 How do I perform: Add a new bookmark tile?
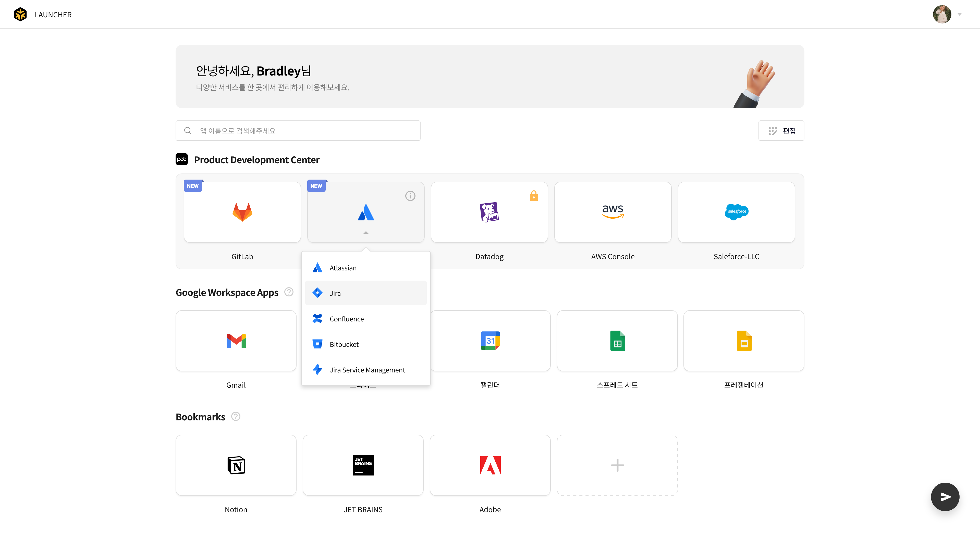click(617, 465)
